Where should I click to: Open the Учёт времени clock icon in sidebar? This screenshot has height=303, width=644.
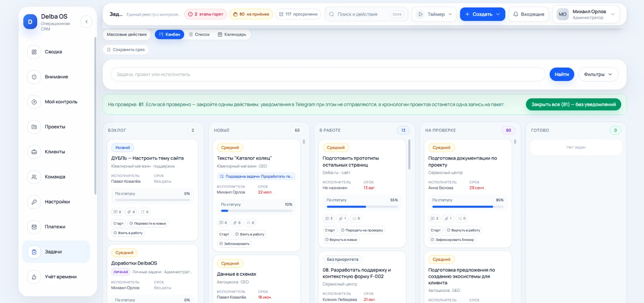(34, 277)
